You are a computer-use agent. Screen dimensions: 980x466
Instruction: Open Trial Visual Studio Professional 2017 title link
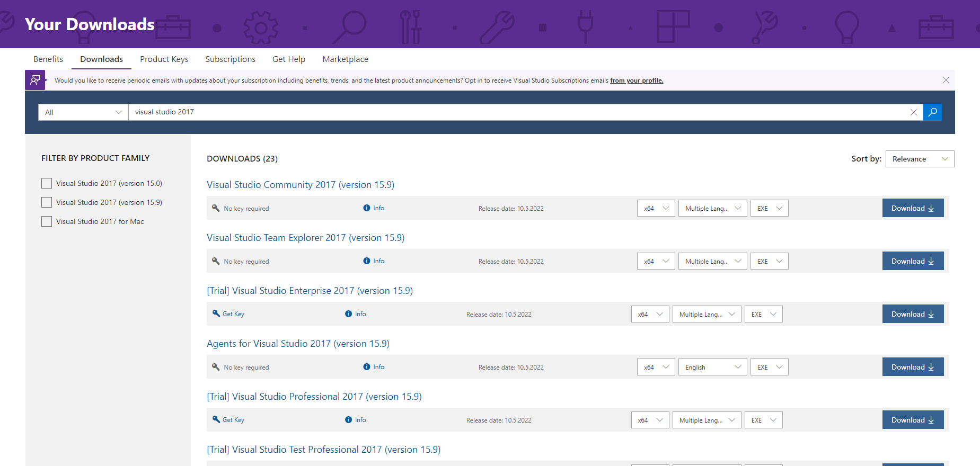point(314,397)
